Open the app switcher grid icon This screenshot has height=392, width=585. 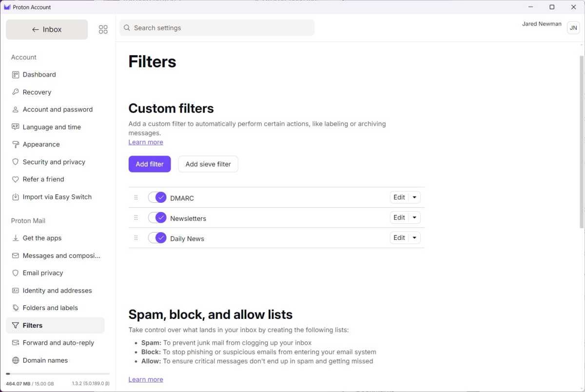103,30
